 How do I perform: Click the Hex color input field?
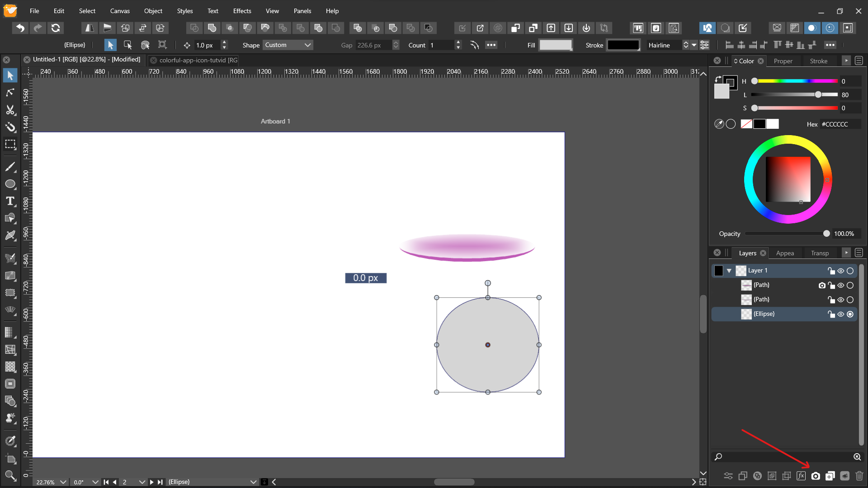pos(840,124)
